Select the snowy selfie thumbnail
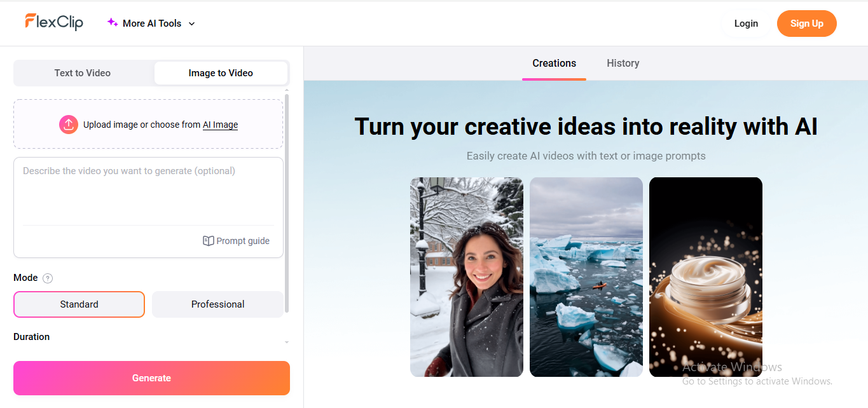This screenshot has width=868, height=408. [466, 276]
